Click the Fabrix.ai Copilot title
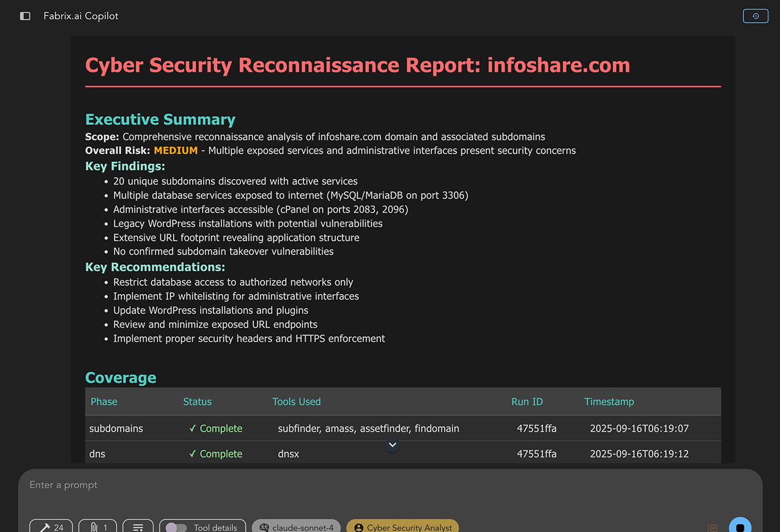This screenshot has height=532, width=780. coord(81,16)
